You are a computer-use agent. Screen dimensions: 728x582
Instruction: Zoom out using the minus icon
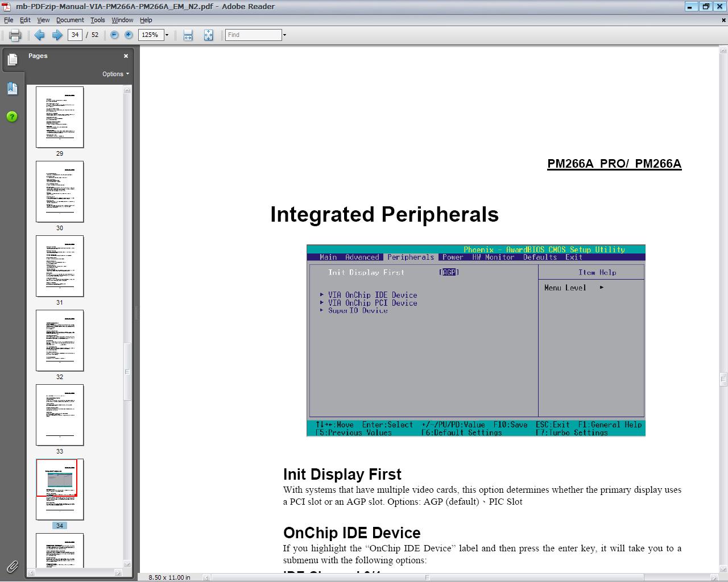pos(114,35)
